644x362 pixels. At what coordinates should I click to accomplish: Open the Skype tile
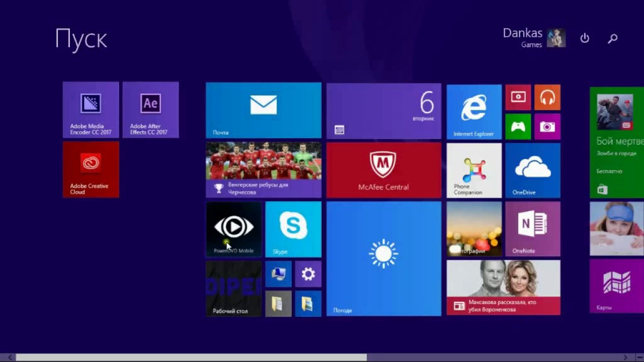pos(293,229)
